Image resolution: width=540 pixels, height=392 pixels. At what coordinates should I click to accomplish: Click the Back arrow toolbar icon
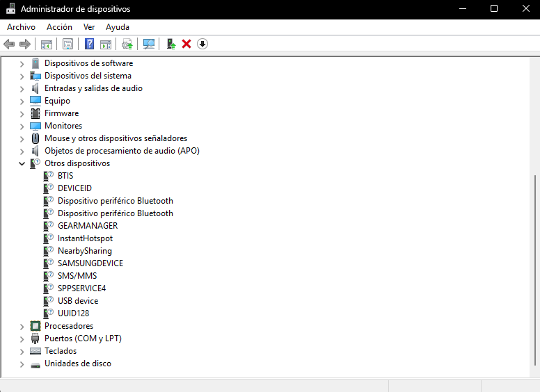click(x=9, y=44)
